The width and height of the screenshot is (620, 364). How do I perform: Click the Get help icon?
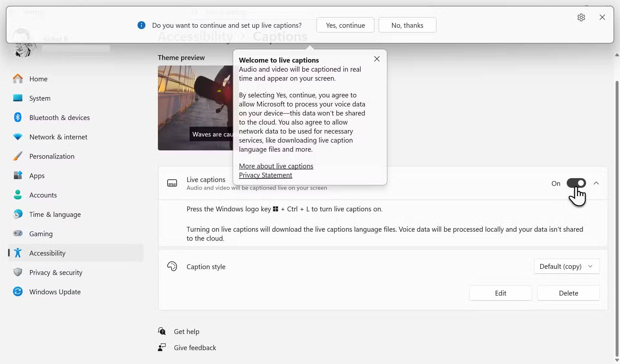(x=162, y=331)
